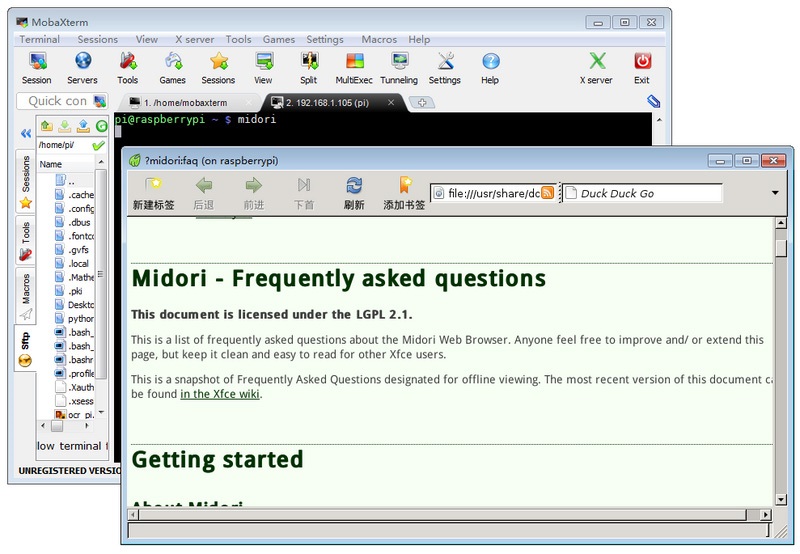Refresh the sftp folder with green icon
This screenshot has height=554, width=800.
click(x=102, y=125)
